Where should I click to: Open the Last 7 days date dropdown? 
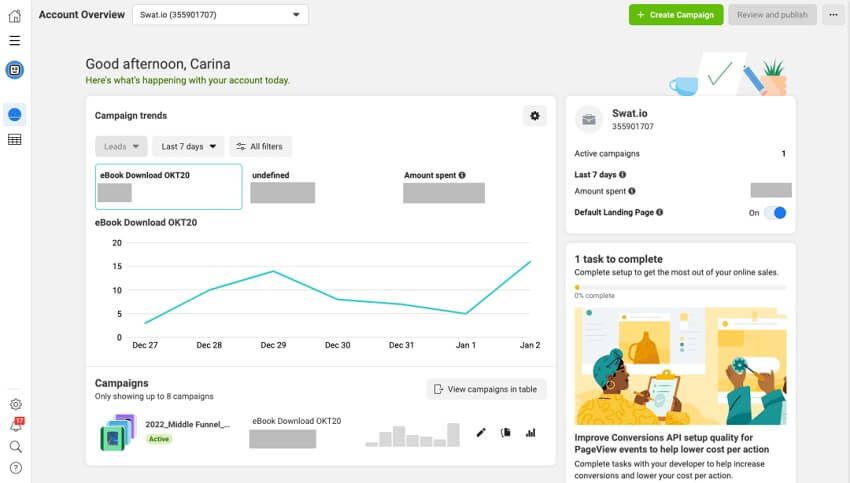click(189, 147)
